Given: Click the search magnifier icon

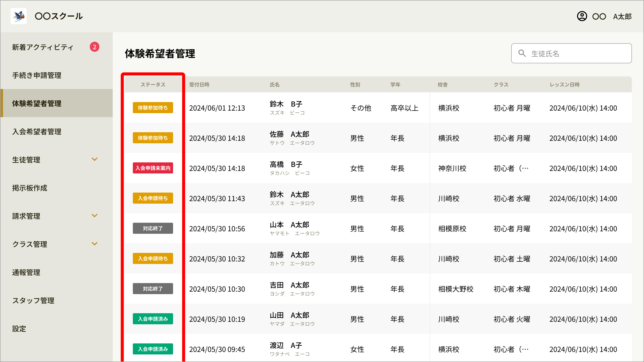Looking at the screenshot, I should pyautogui.click(x=522, y=53).
